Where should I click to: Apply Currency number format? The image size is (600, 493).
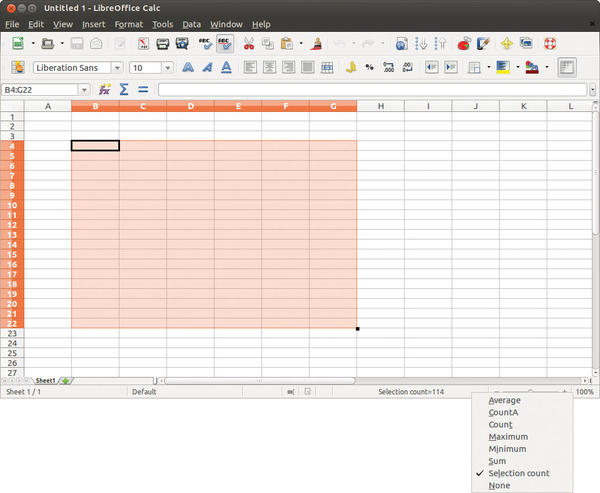tap(351, 67)
